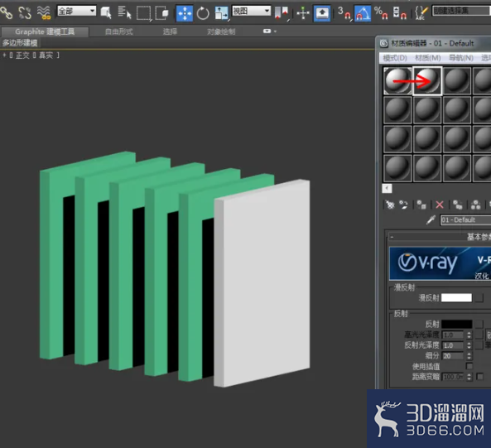Click the map button beside 反射 swatch
The image size is (491, 448).
(479, 324)
